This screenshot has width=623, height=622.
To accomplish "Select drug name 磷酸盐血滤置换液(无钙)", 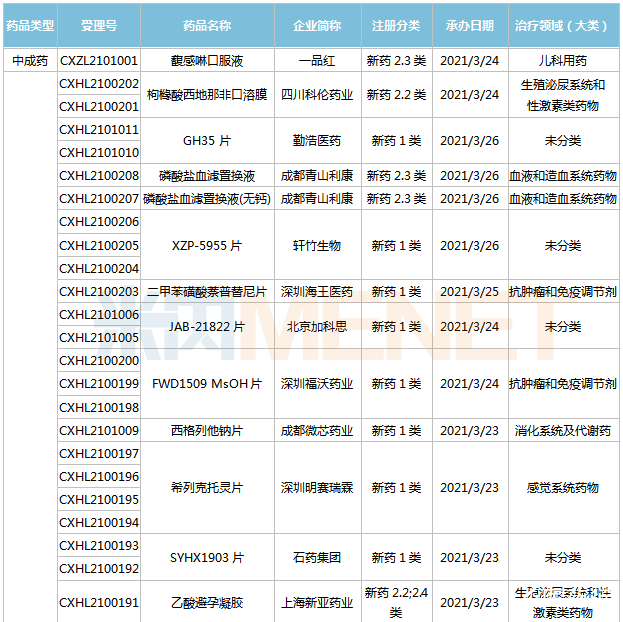I will 207,198.
